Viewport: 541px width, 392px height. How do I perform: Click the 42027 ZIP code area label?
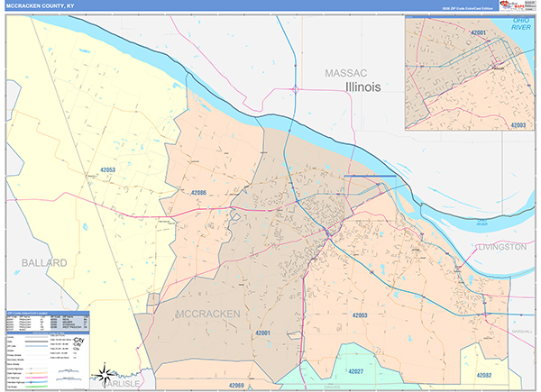coord(355,369)
